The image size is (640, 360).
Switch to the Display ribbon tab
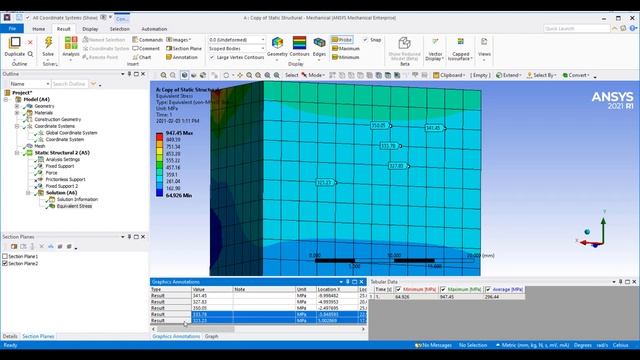point(90,29)
